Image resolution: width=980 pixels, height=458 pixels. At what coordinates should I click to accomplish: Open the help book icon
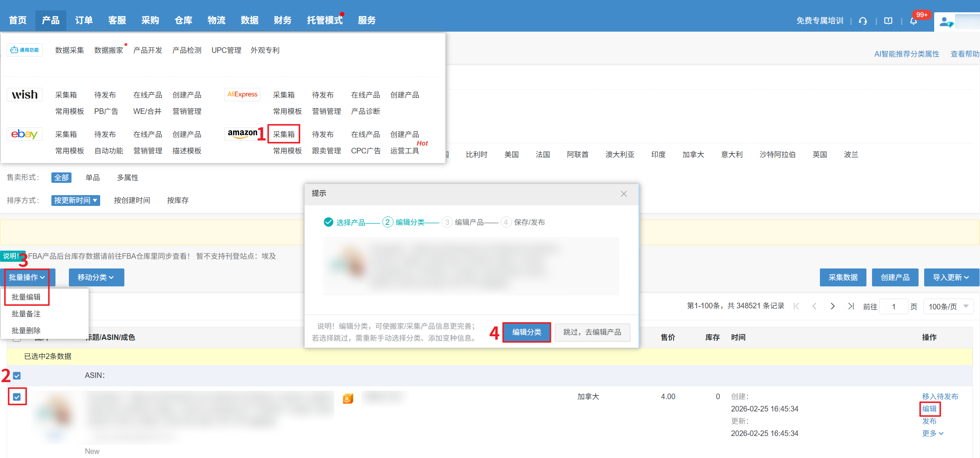pyautogui.click(x=888, y=21)
